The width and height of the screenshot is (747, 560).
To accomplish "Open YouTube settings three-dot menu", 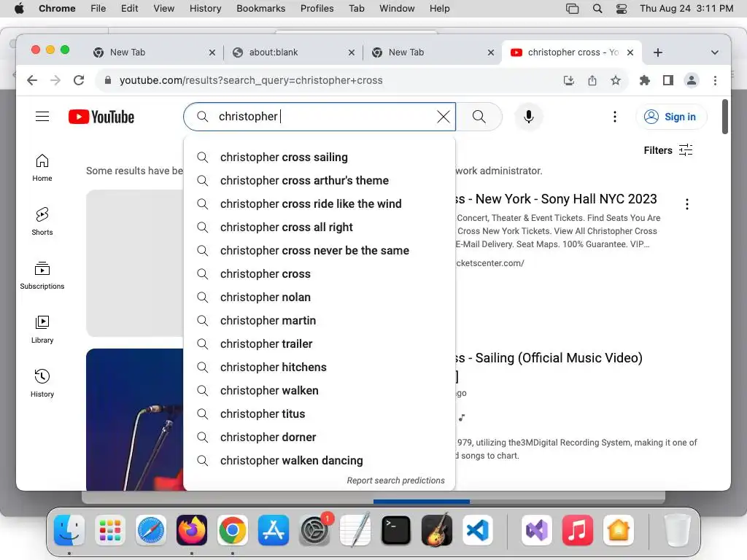I will [x=614, y=117].
